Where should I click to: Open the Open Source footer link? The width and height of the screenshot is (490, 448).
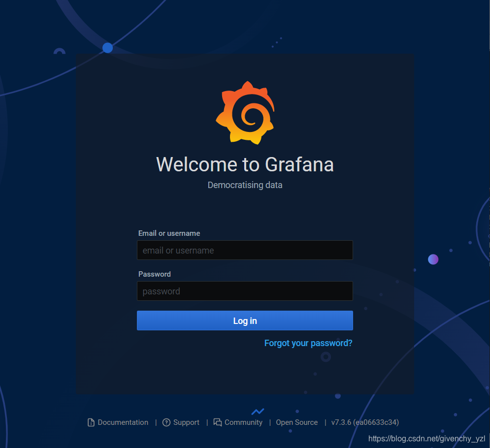[297, 422]
